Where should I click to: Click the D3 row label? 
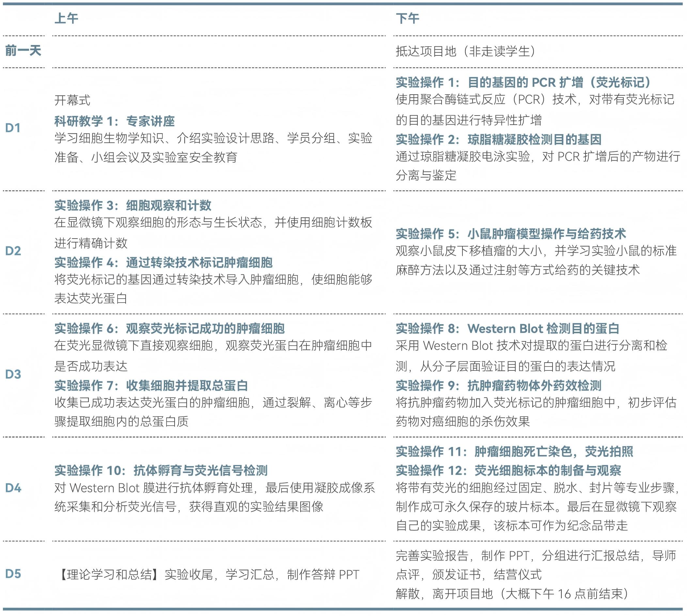(13, 374)
